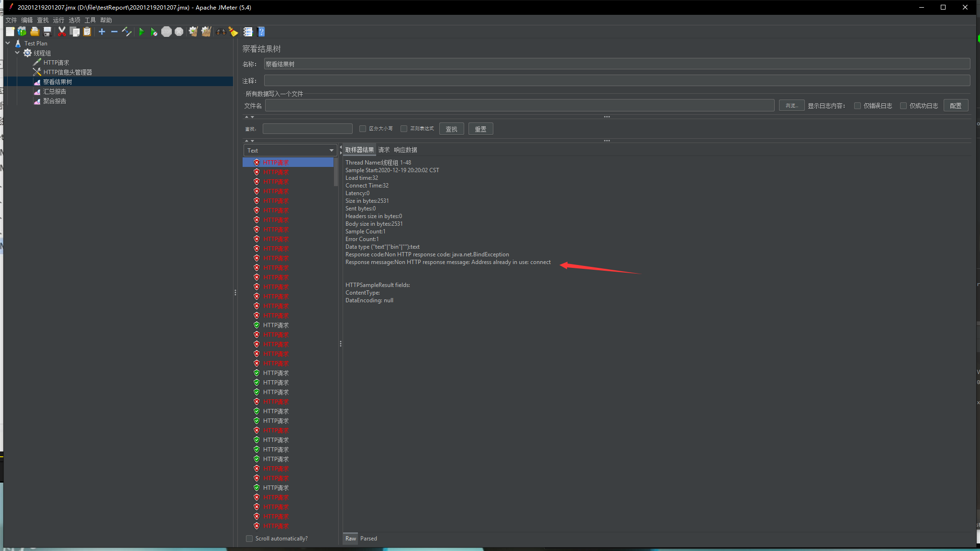
Task: Enable the 仅错误日志 checkbox
Action: pos(857,106)
